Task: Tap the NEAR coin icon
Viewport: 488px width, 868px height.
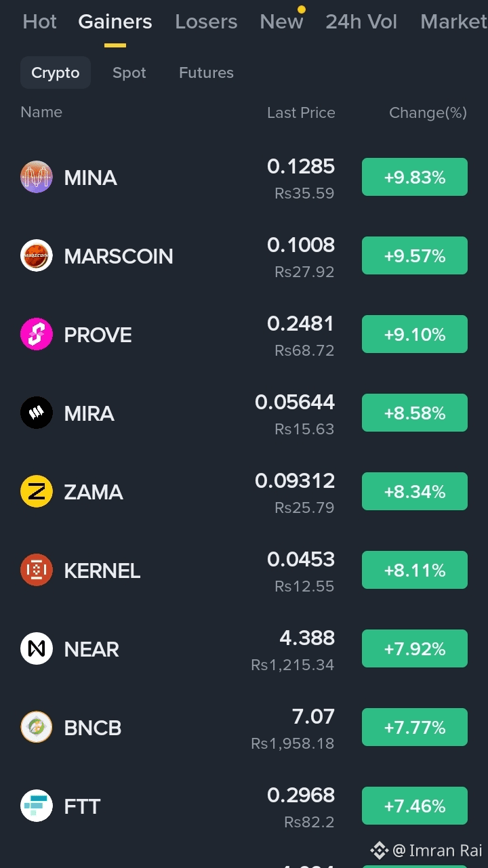Action: coord(37,648)
